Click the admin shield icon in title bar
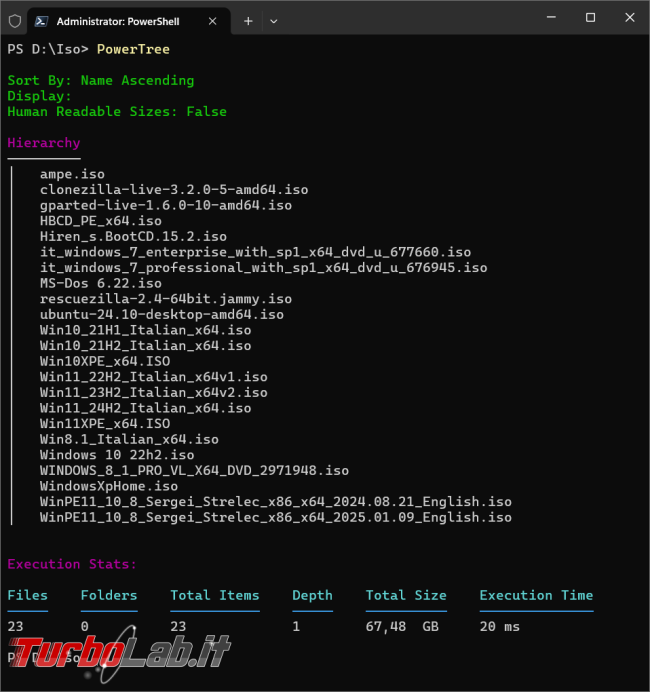This screenshot has height=692, width=650. 15,21
